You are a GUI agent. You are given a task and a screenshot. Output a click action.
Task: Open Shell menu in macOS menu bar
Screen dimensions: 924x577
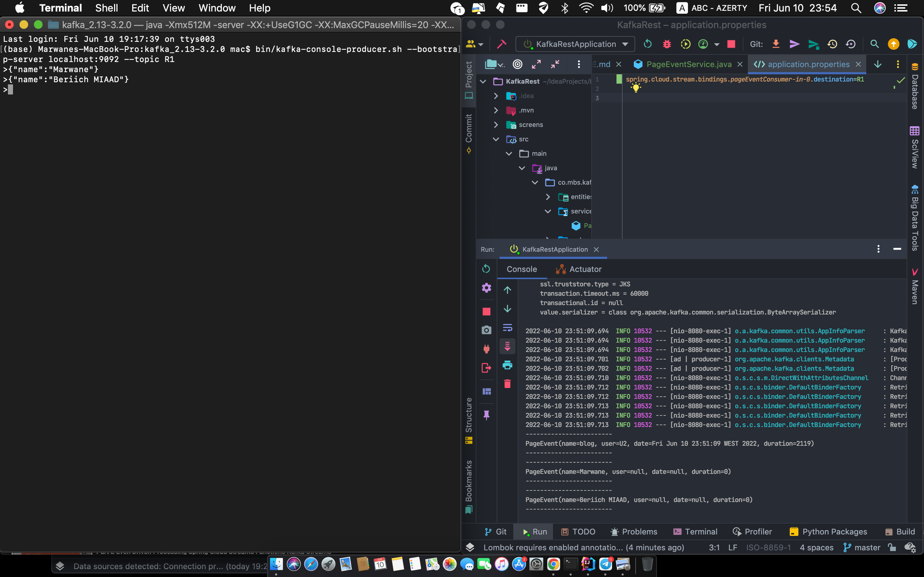106,8
